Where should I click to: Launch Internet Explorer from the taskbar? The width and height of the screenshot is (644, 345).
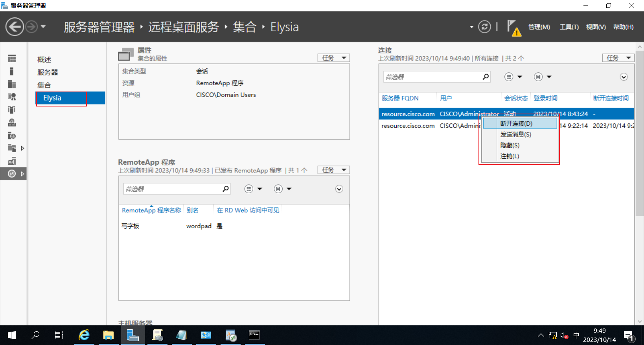point(84,335)
